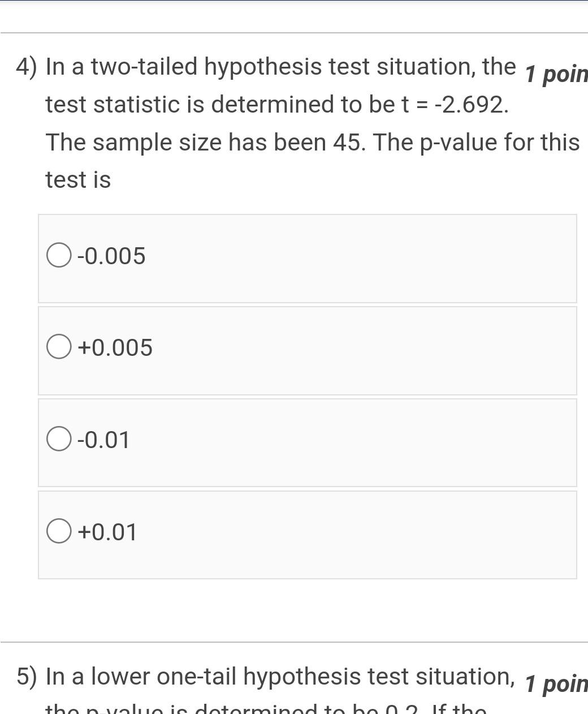Image resolution: width=588 pixels, height=714 pixels.
Task: Click the radio circle next to -0.01
Action: (x=59, y=439)
